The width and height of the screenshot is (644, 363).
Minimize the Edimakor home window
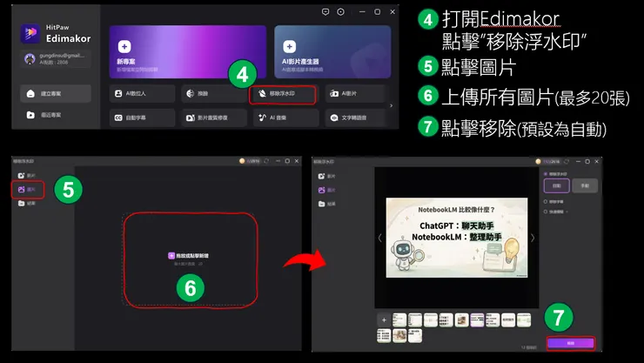[362, 12]
